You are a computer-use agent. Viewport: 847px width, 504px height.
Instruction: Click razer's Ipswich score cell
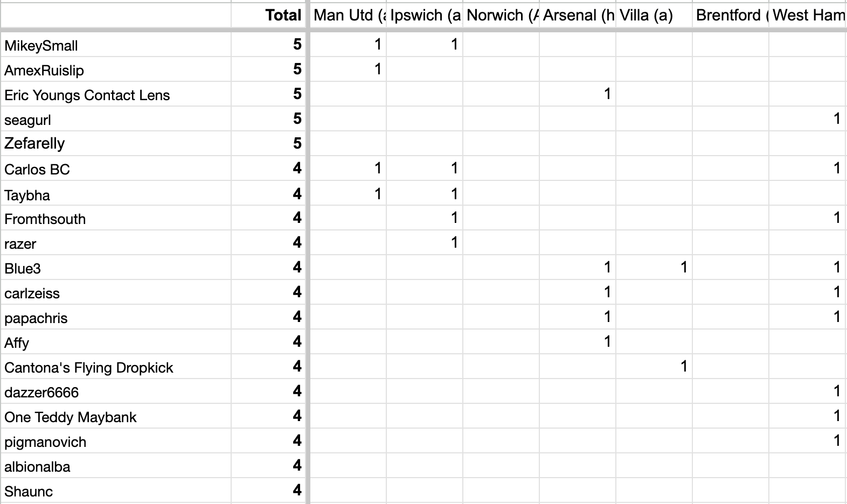coord(425,243)
